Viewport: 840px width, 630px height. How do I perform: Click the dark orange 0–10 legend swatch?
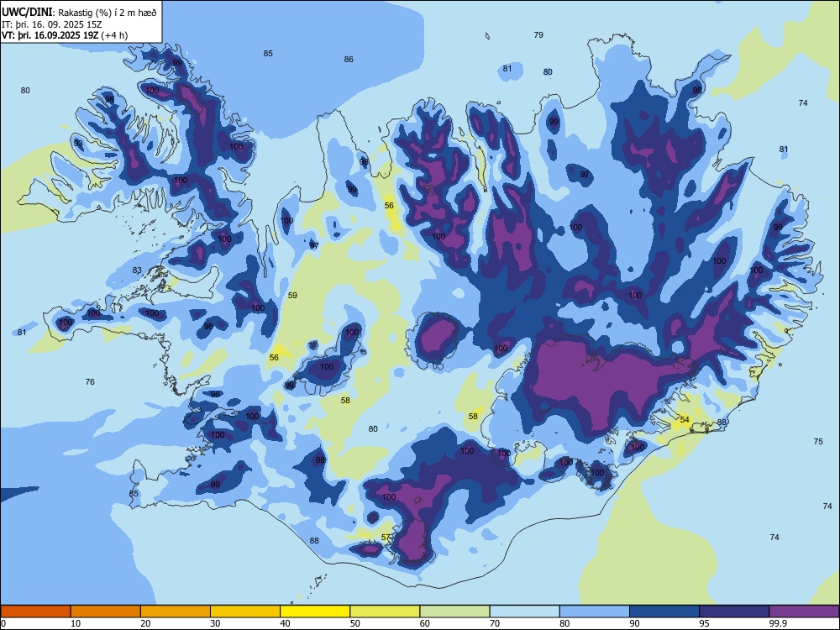(x=35, y=612)
